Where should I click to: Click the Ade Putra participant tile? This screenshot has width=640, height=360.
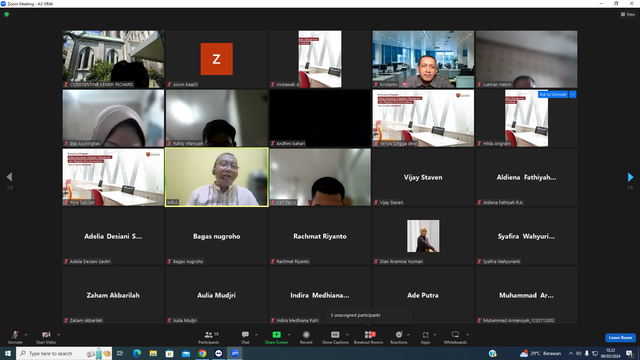423,295
